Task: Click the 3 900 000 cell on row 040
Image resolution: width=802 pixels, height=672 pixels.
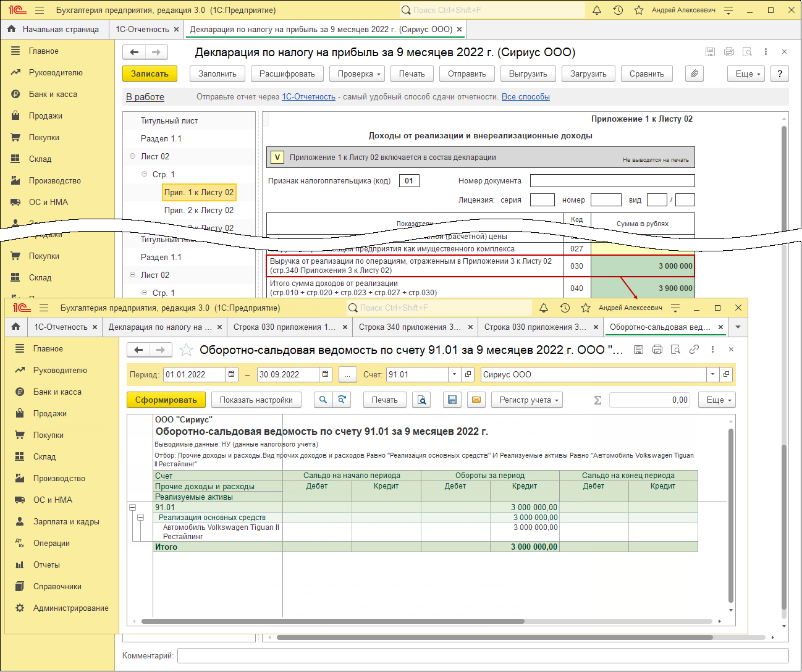Action: pyautogui.click(x=643, y=288)
